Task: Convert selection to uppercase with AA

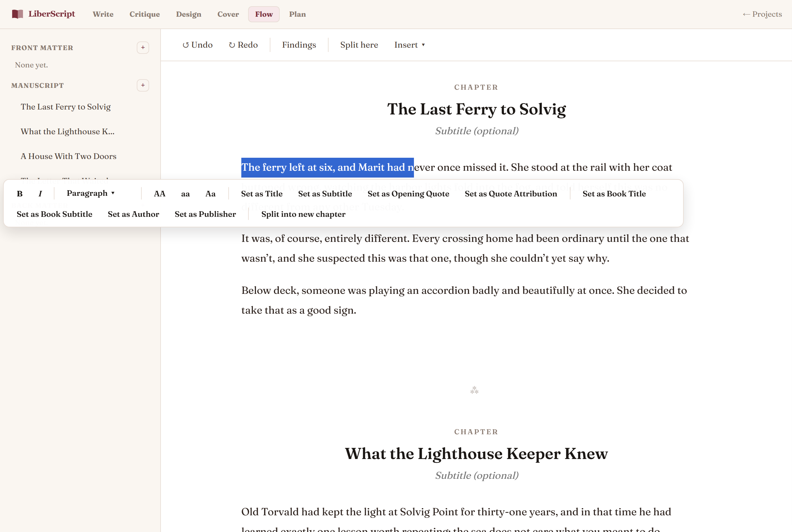Action: (160, 193)
